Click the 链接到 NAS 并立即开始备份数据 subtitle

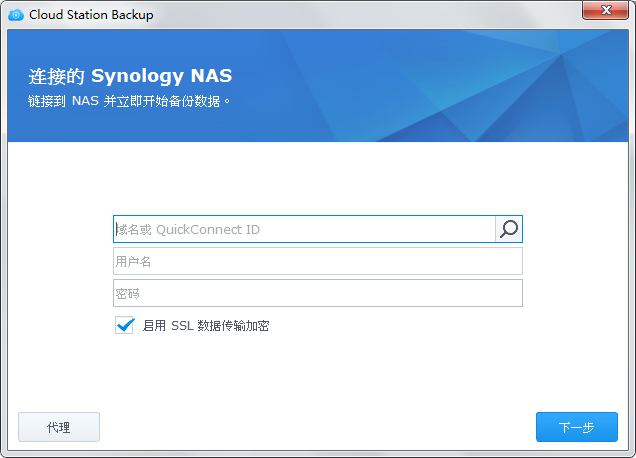129,101
